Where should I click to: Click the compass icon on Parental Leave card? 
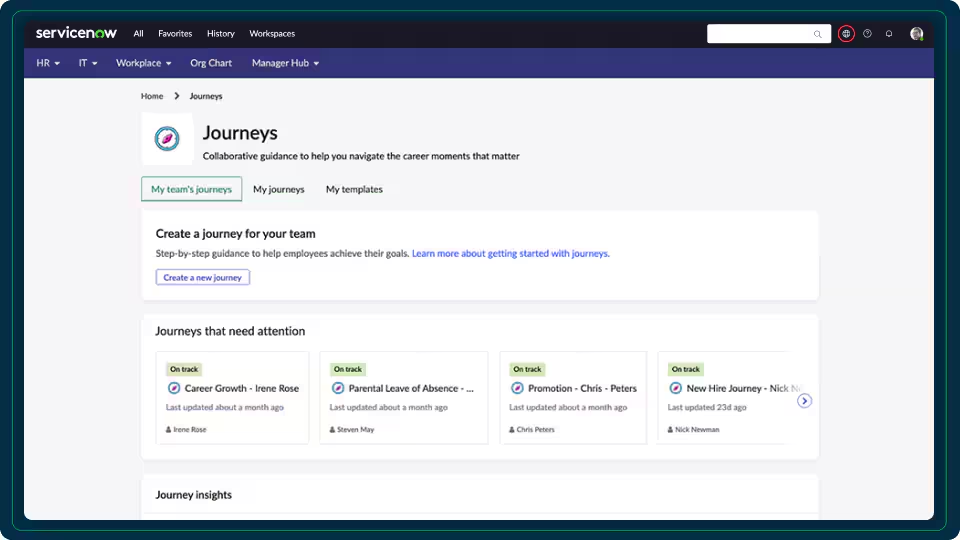pos(338,388)
